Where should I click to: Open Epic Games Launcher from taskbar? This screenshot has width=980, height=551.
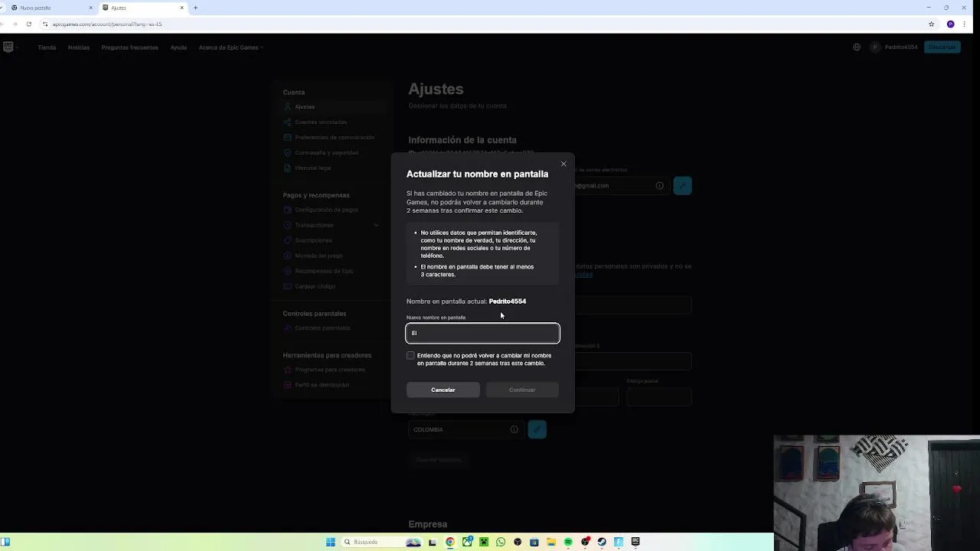(635, 542)
